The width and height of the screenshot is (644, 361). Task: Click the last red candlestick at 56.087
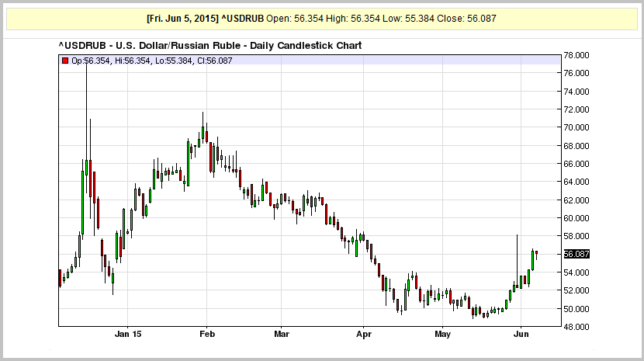(x=536, y=255)
